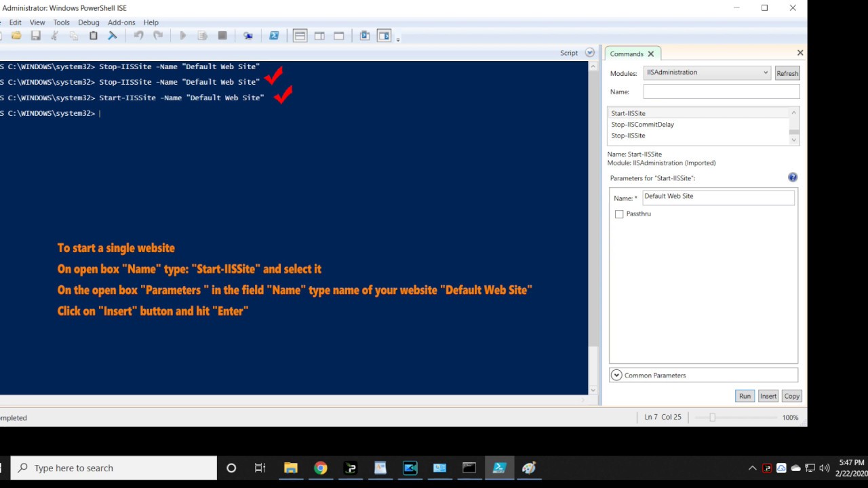
Task: Open the Tools menu
Action: (62, 22)
